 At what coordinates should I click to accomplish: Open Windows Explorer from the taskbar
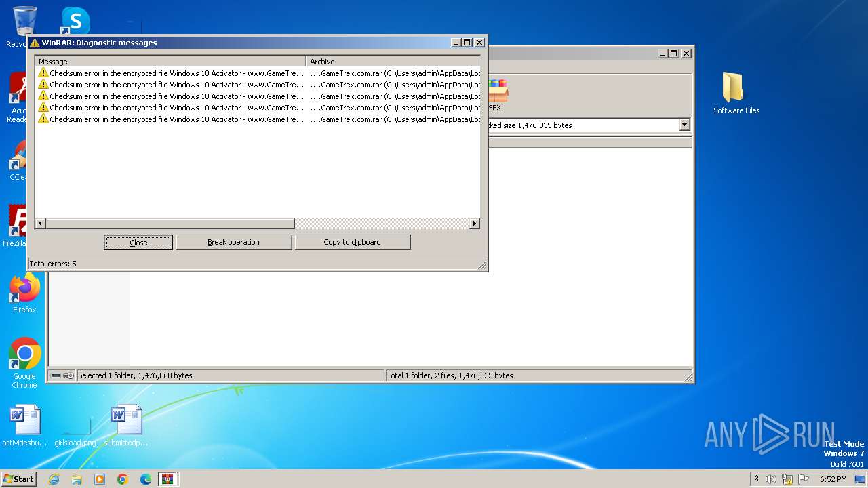(77, 479)
